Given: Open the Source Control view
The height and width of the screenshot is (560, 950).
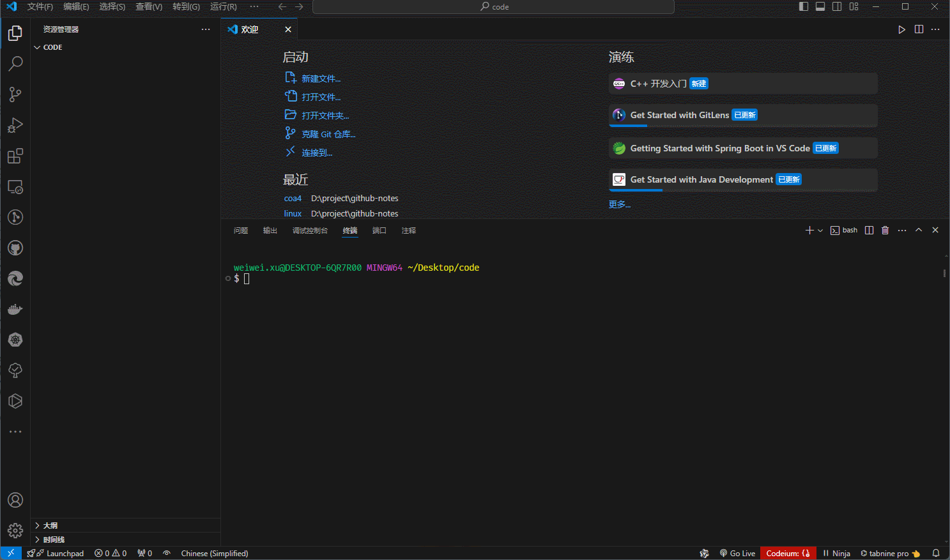Looking at the screenshot, I should pos(15,94).
